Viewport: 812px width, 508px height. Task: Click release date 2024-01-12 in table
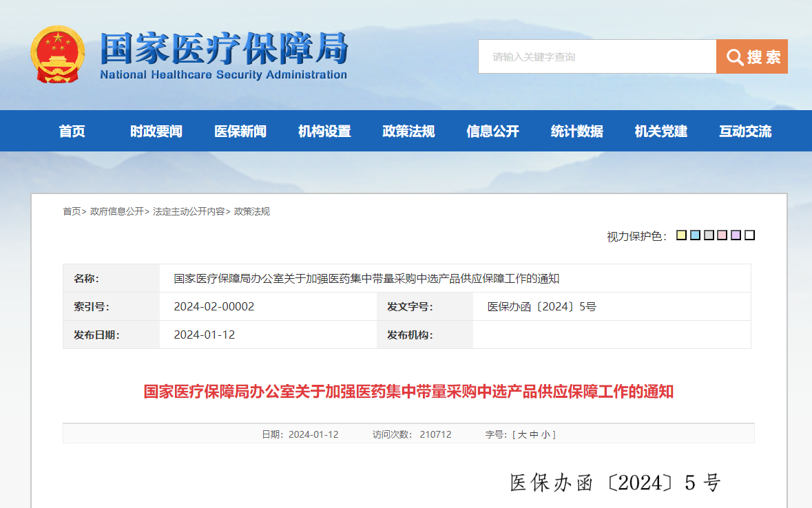click(204, 335)
